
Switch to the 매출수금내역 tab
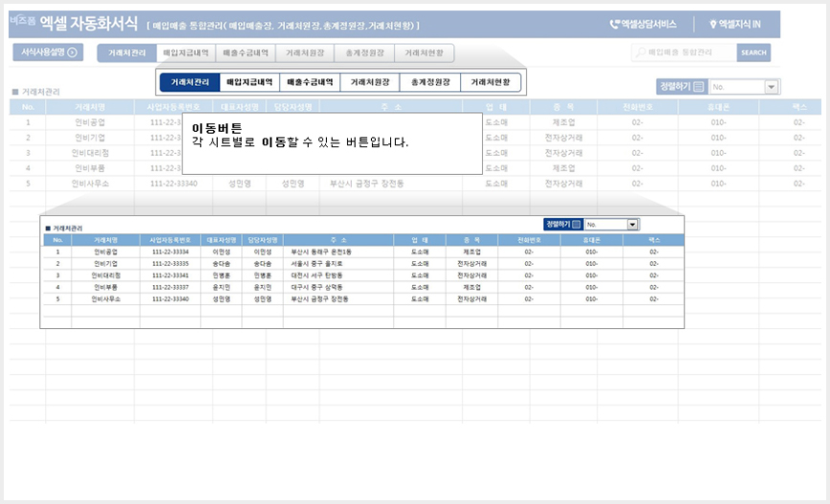click(246, 53)
